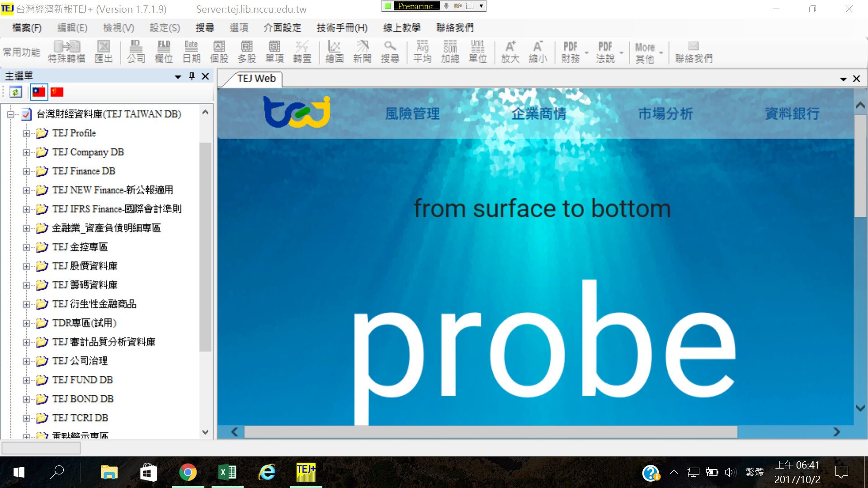This screenshot has height=488, width=868.
Task: Click the 企業商情 link
Action: [539, 113]
